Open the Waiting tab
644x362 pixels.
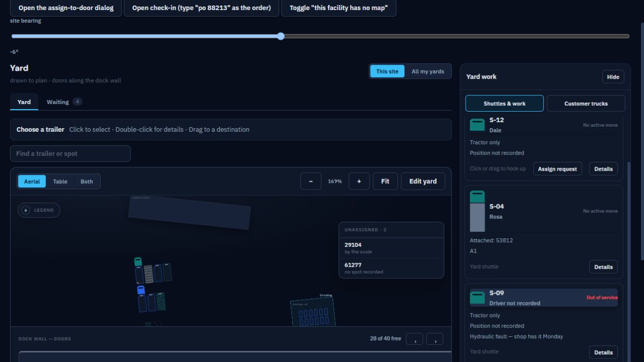coord(64,102)
